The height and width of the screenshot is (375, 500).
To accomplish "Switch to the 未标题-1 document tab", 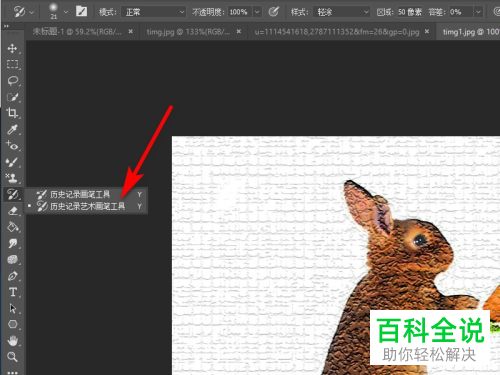I will (x=77, y=31).
